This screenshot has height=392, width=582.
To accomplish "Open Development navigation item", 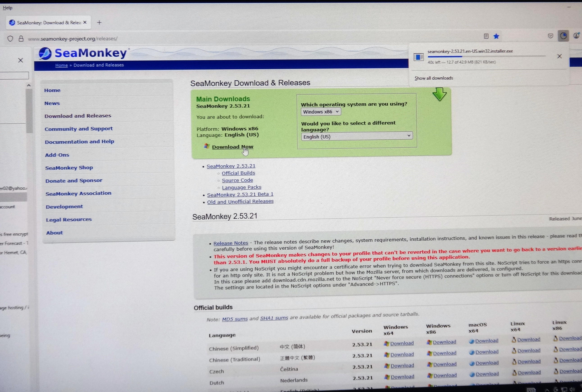I will 64,207.
